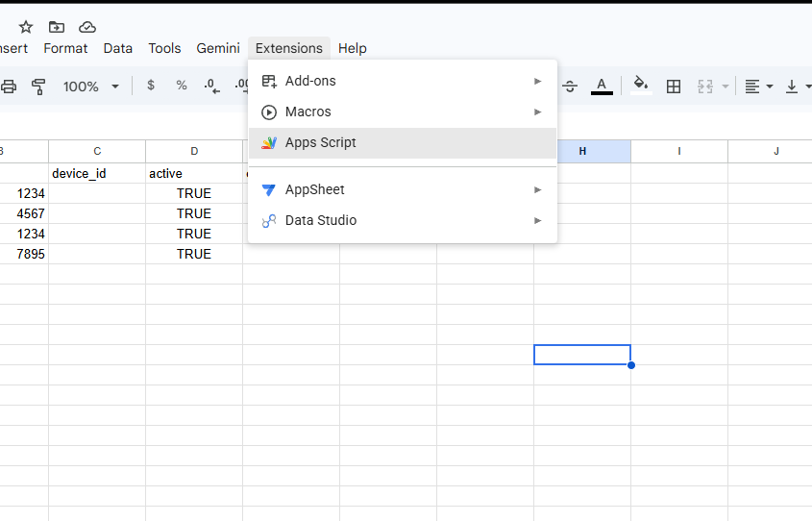Select TRUE cell in the 7895 row

coord(194,254)
